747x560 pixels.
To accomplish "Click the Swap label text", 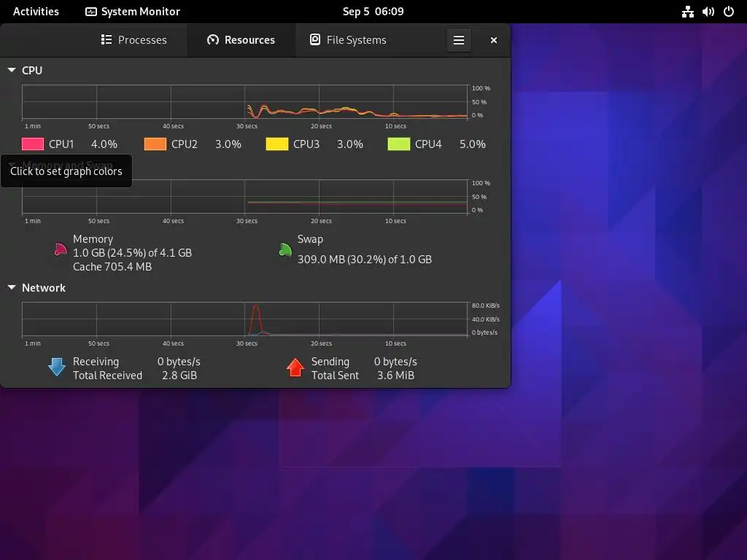I will tap(310, 239).
